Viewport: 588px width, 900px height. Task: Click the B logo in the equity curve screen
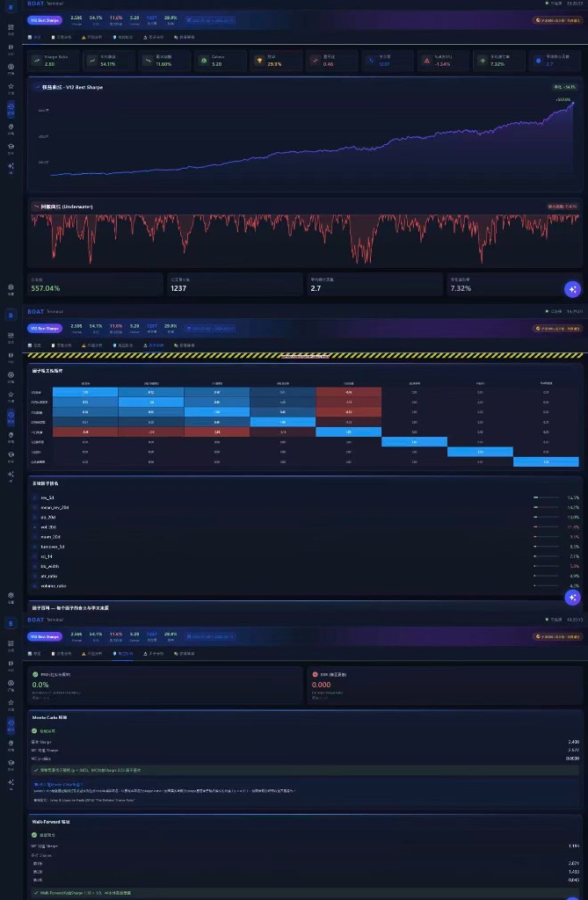point(11,7)
